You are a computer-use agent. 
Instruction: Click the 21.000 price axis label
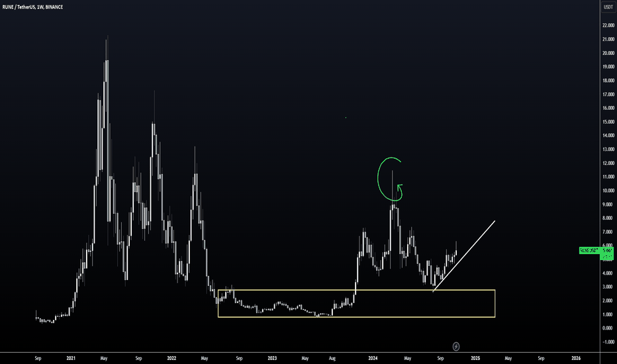pyautogui.click(x=608, y=39)
